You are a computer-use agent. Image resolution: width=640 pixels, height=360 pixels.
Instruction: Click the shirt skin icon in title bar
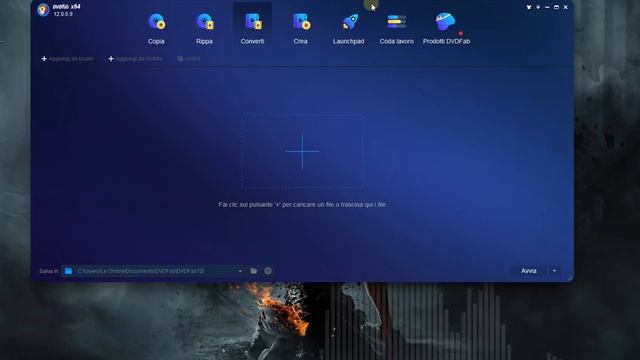(x=529, y=7)
